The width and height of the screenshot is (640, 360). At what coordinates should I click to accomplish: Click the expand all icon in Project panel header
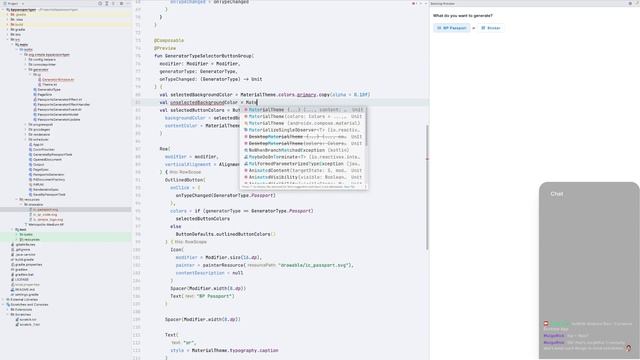(x=107, y=3)
